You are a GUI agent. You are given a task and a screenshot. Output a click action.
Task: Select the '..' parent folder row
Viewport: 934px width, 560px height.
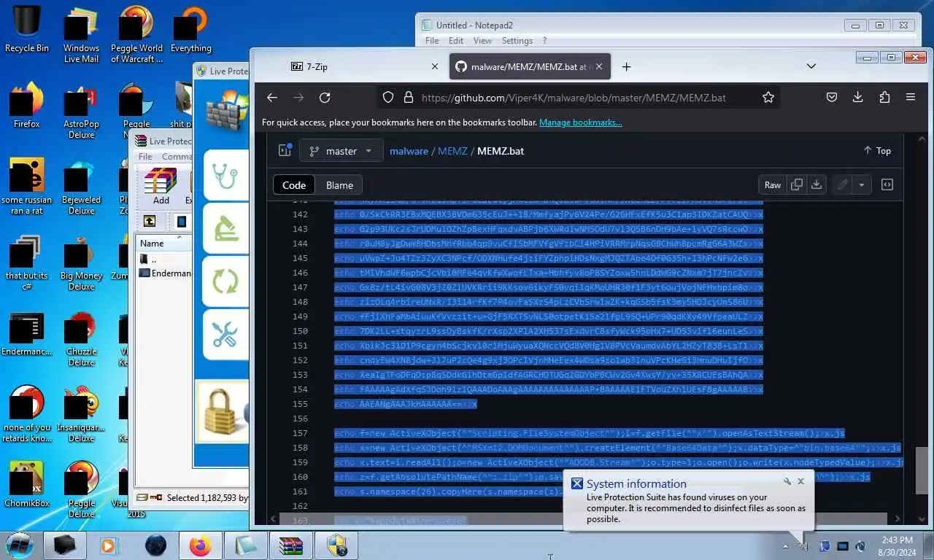[165, 259]
